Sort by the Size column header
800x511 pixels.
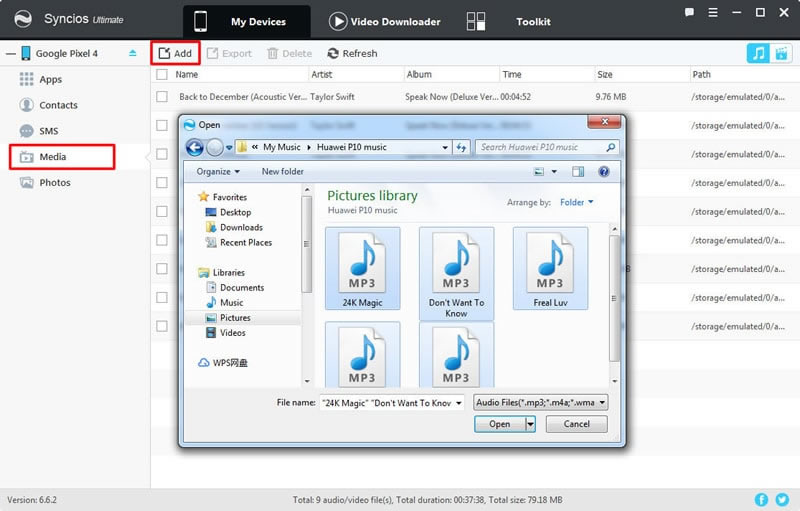coord(605,74)
